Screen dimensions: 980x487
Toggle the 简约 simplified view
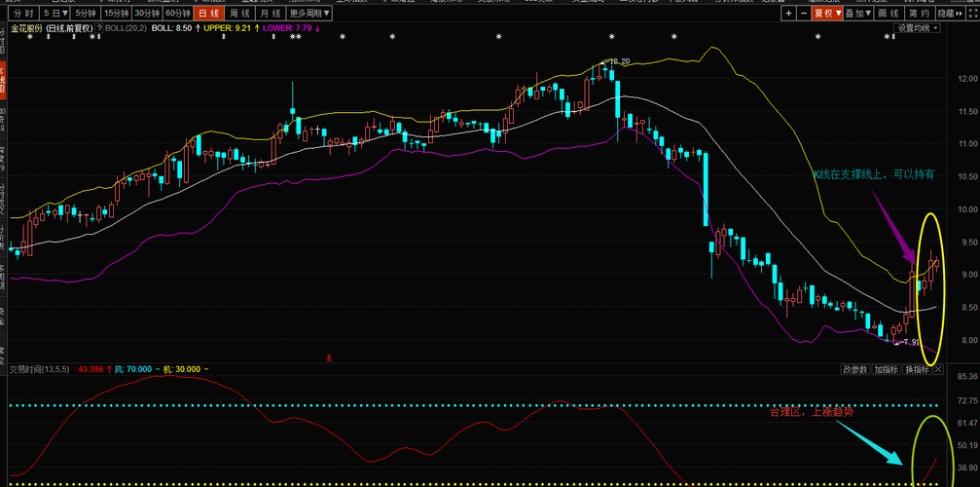click(919, 13)
